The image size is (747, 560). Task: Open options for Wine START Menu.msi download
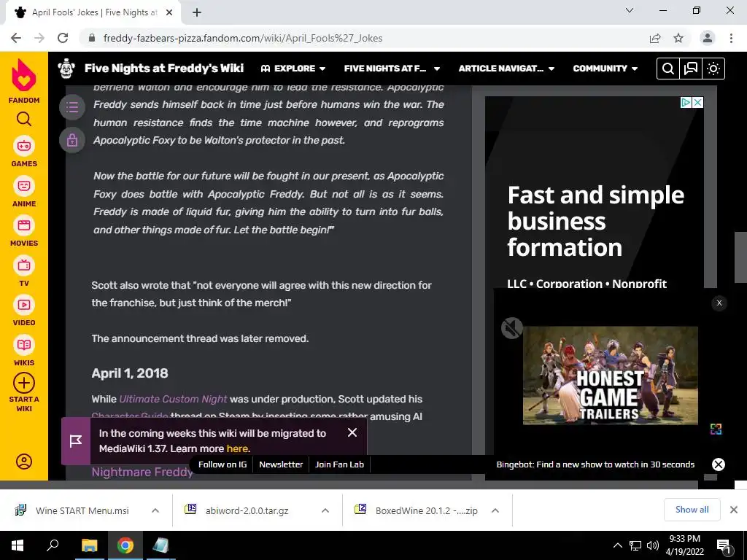click(155, 510)
